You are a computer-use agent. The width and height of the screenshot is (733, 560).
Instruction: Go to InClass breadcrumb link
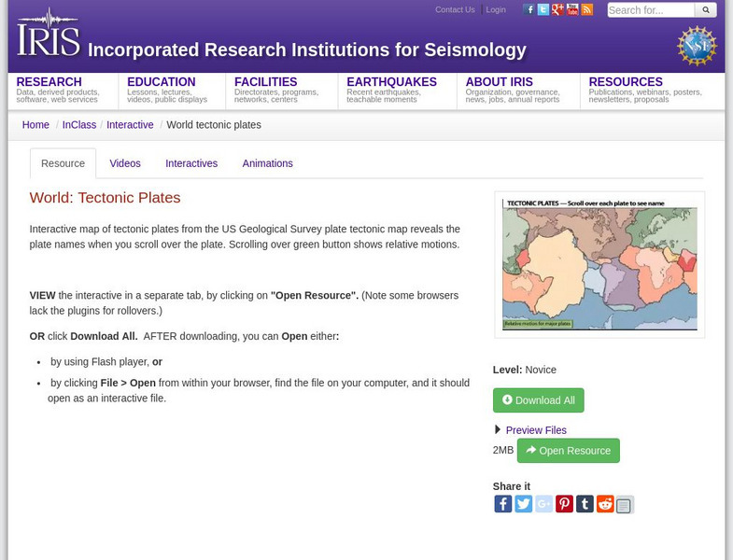pyautogui.click(x=79, y=125)
